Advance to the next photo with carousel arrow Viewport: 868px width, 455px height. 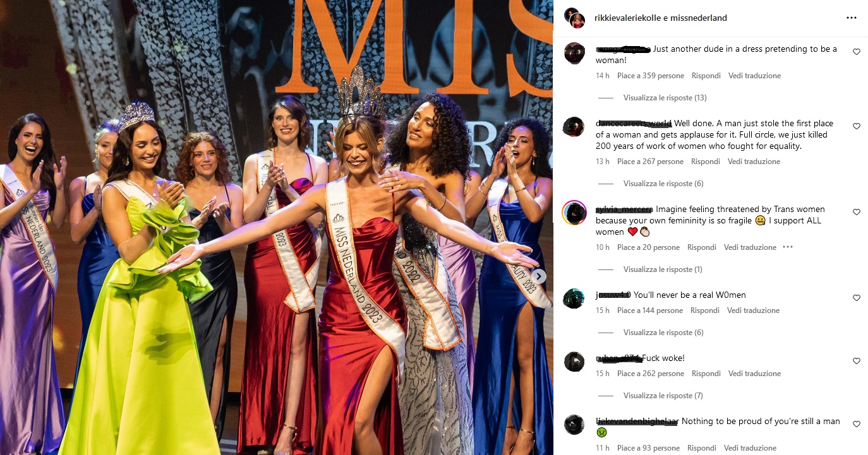click(538, 276)
